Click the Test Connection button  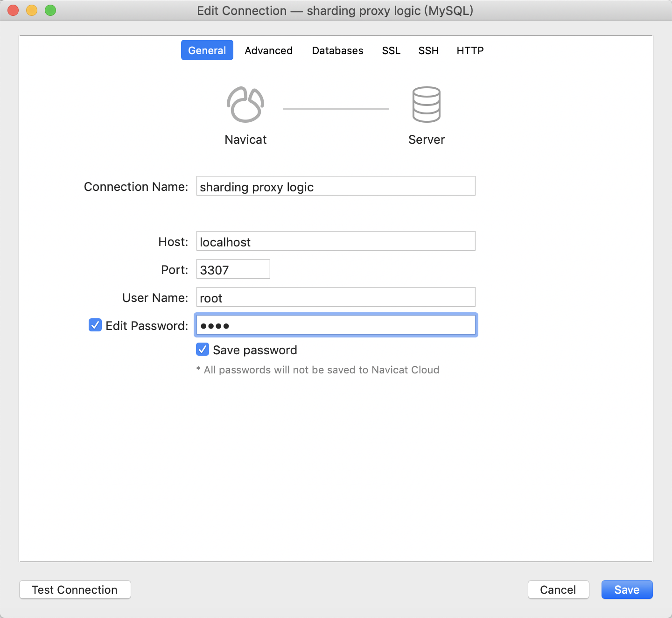click(75, 590)
